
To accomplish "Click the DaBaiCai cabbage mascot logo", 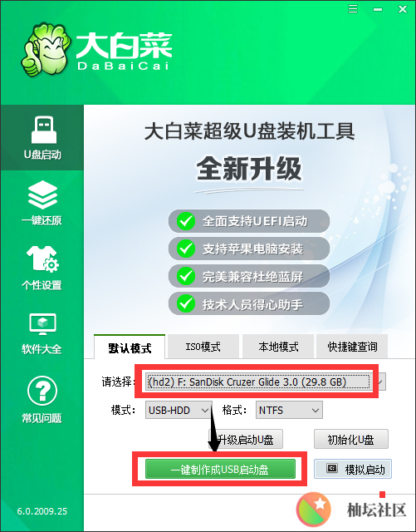I will click(46, 49).
